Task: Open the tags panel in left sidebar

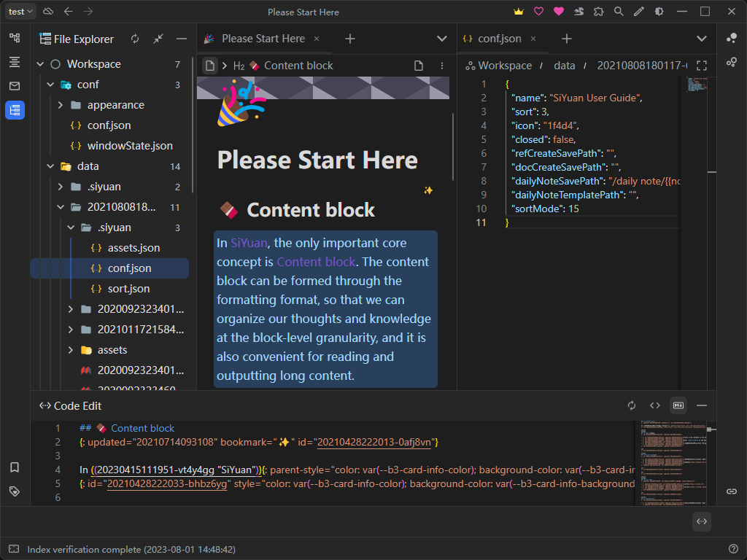Action: (x=14, y=491)
